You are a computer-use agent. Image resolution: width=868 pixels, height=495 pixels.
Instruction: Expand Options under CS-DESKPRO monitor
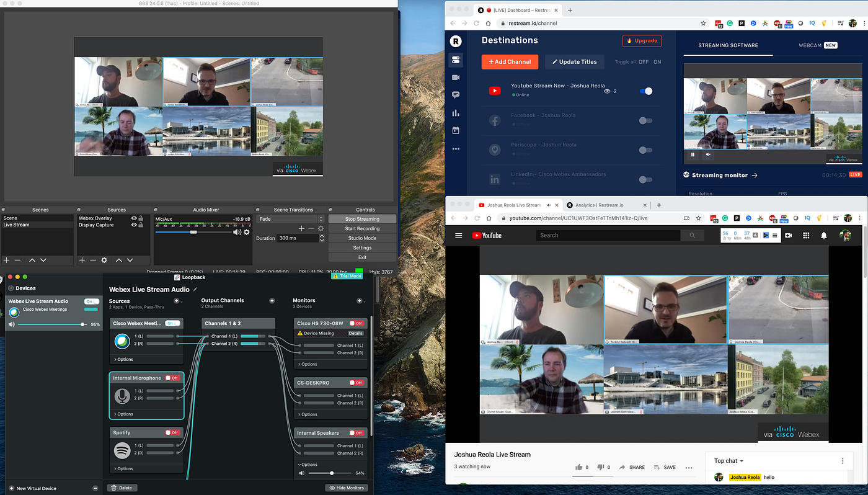(x=308, y=414)
